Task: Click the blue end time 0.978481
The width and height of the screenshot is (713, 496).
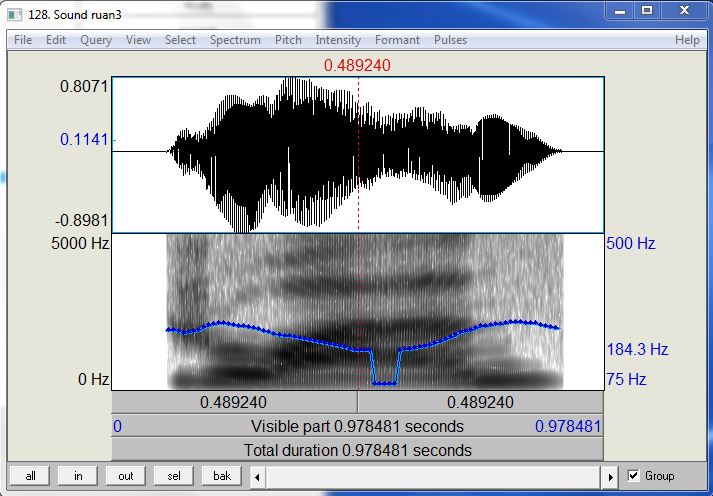Action: pos(568,426)
